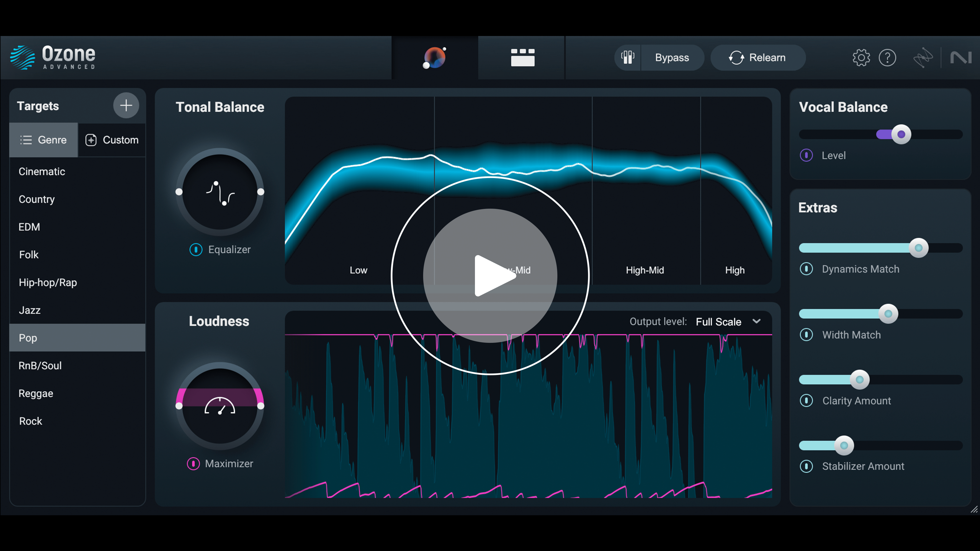
Task: Click the left handle of Maximizer dial
Action: coord(179,406)
